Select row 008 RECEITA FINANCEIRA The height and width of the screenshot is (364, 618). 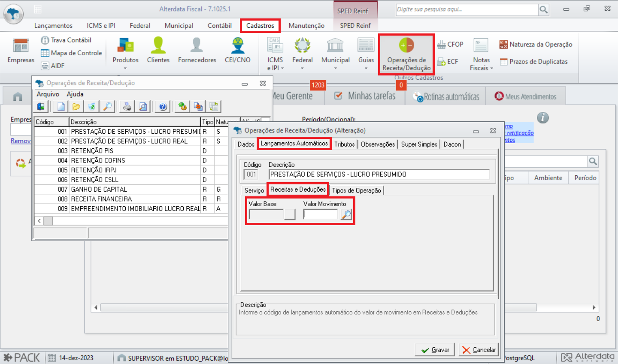pos(131,199)
